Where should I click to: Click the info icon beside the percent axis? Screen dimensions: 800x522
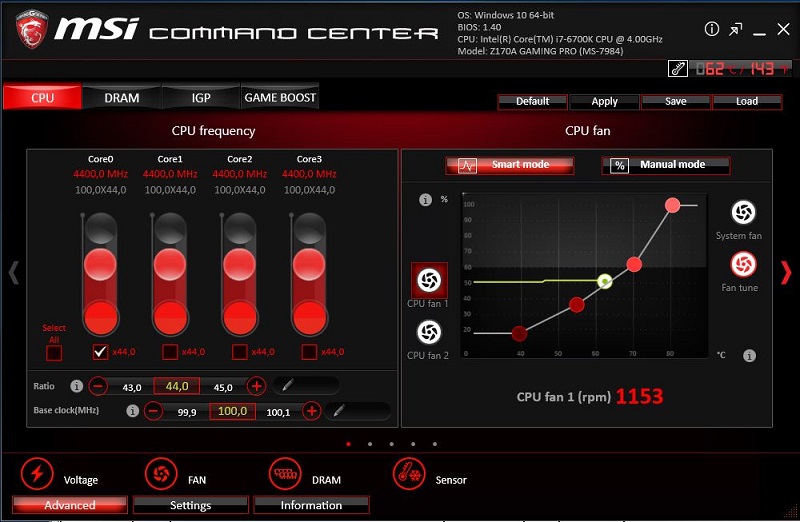[x=426, y=200]
